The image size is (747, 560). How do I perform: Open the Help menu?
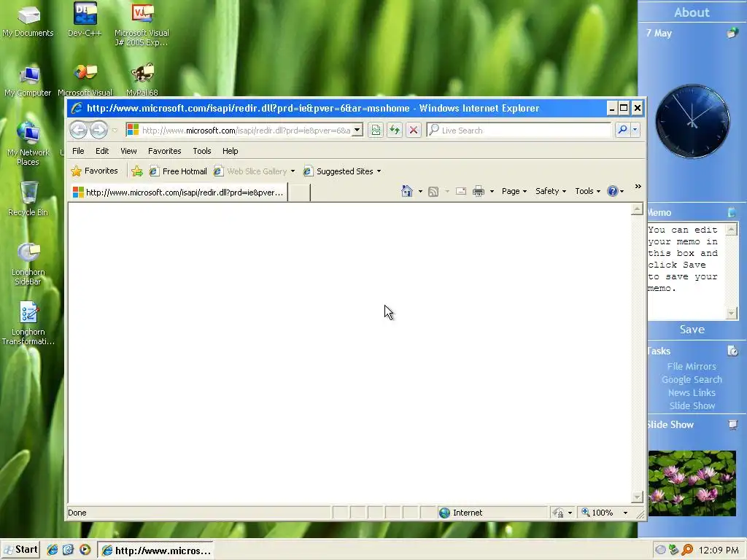point(230,151)
